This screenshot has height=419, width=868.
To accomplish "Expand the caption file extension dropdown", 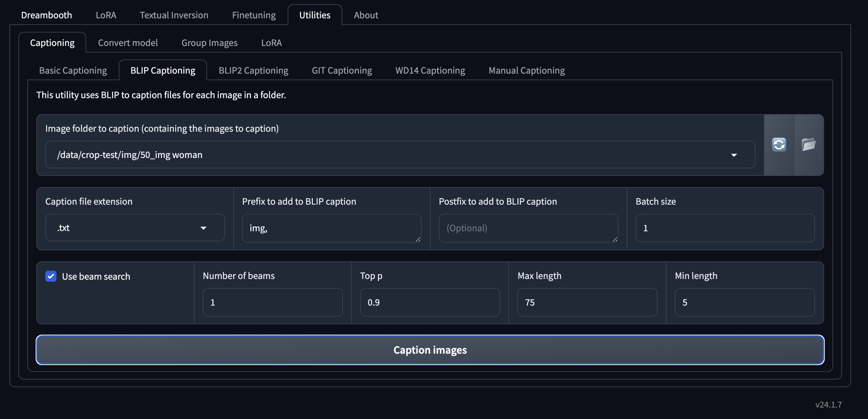I will pos(204,227).
